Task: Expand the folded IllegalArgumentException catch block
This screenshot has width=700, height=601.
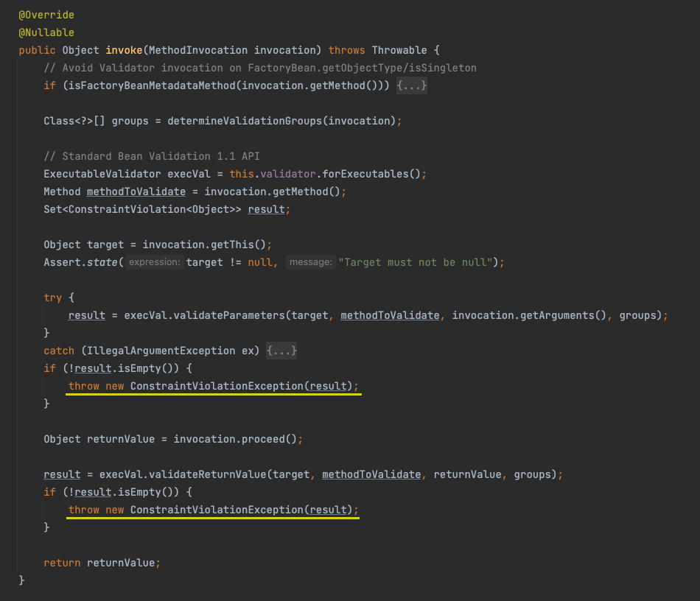Action: pyautogui.click(x=281, y=351)
